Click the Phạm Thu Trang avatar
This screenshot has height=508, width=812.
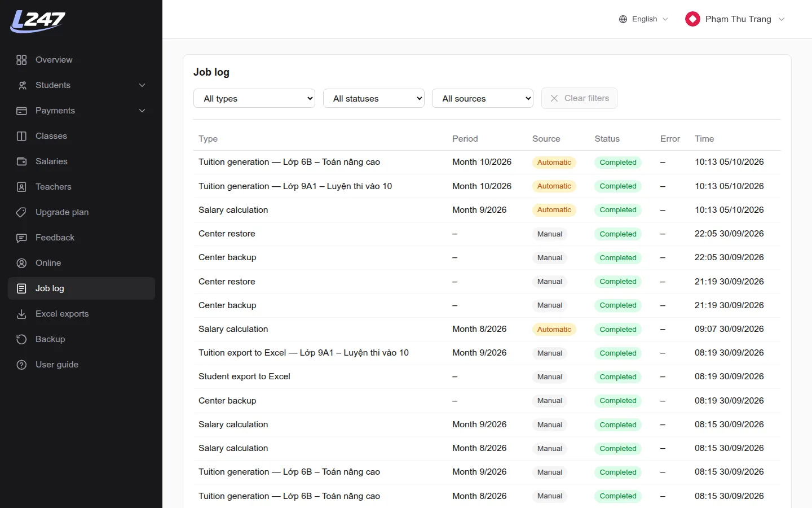[x=692, y=19]
